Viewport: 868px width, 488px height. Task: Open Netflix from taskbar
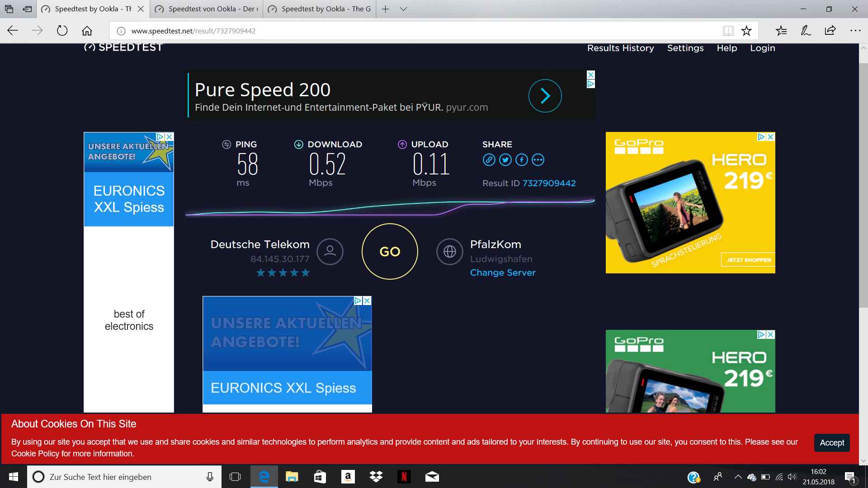[x=404, y=477]
